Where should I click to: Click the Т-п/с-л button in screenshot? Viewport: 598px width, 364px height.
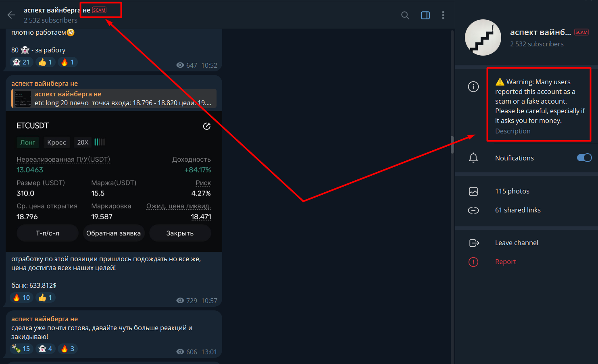coord(48,233)
